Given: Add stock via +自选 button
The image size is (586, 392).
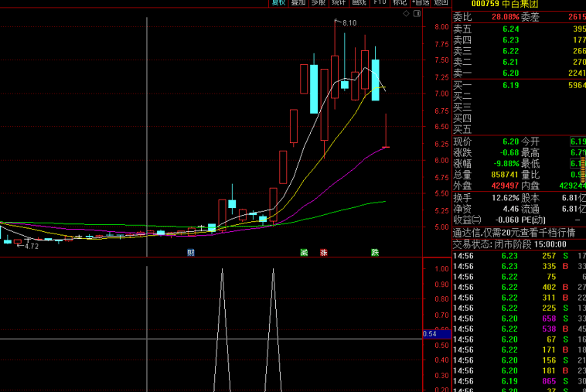Looking at the screenshot, I should [x=421, y=2].
